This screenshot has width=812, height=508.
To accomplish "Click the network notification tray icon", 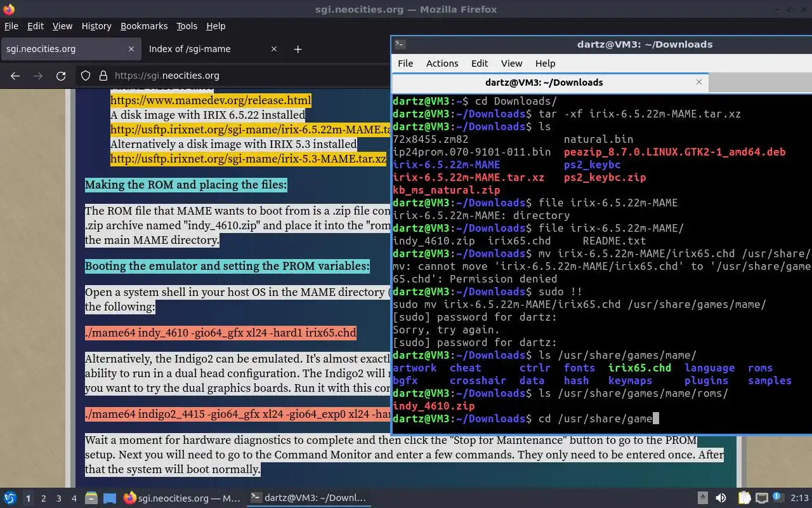I will pos(778,498).
